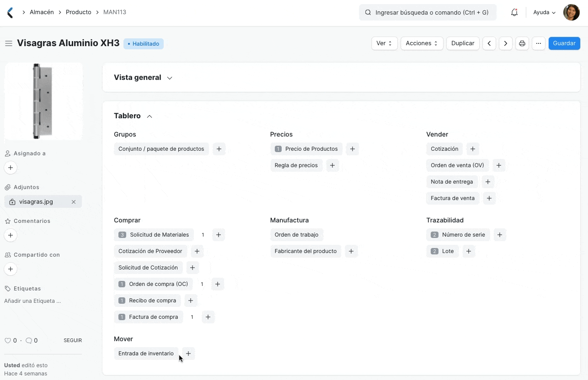Open Entrada de inventario list

pyautogui.click(x=146, y=354)
